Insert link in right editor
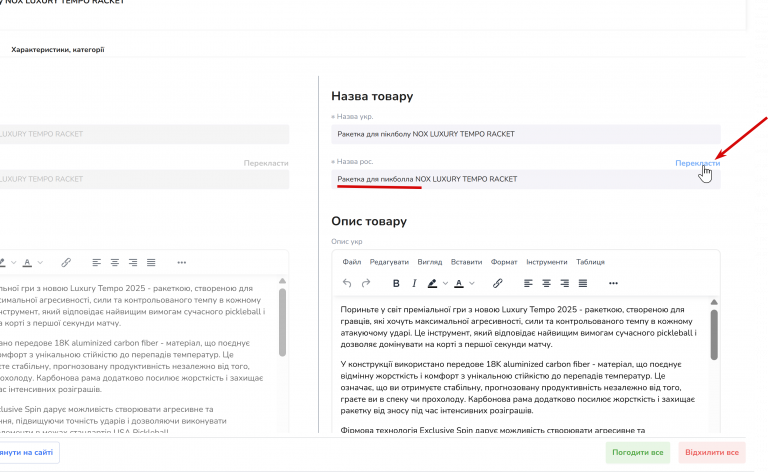768x472 pixels. [x=497, y=283]
